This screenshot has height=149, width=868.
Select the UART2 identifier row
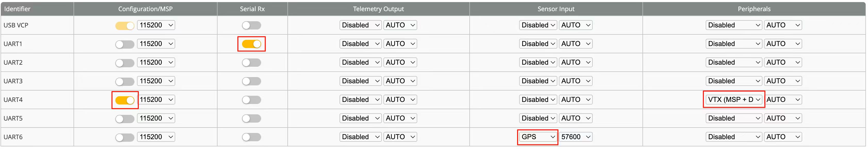[37, 62]
